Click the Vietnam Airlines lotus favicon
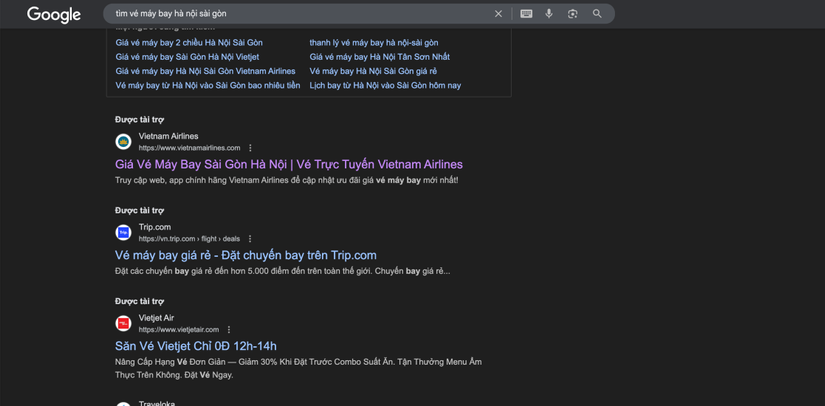Image resolution: width=825 pixels, height=406 pixels. [123, 141]
